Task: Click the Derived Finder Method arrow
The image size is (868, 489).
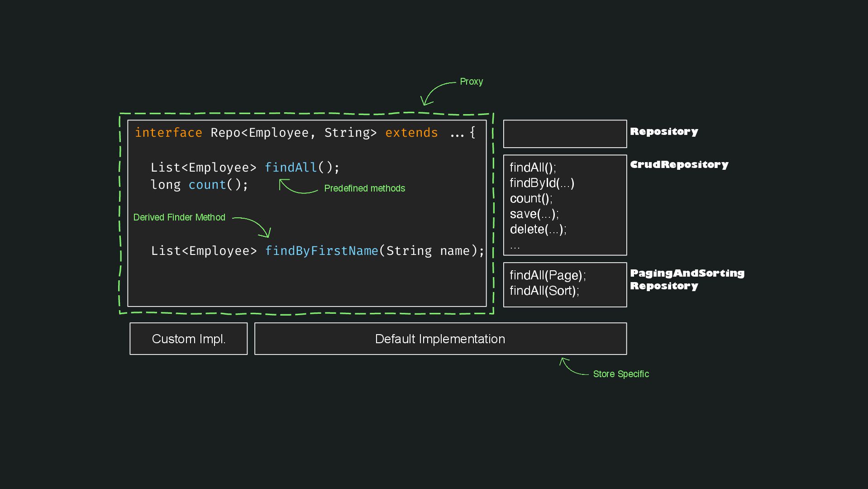Action: [254, 224]
